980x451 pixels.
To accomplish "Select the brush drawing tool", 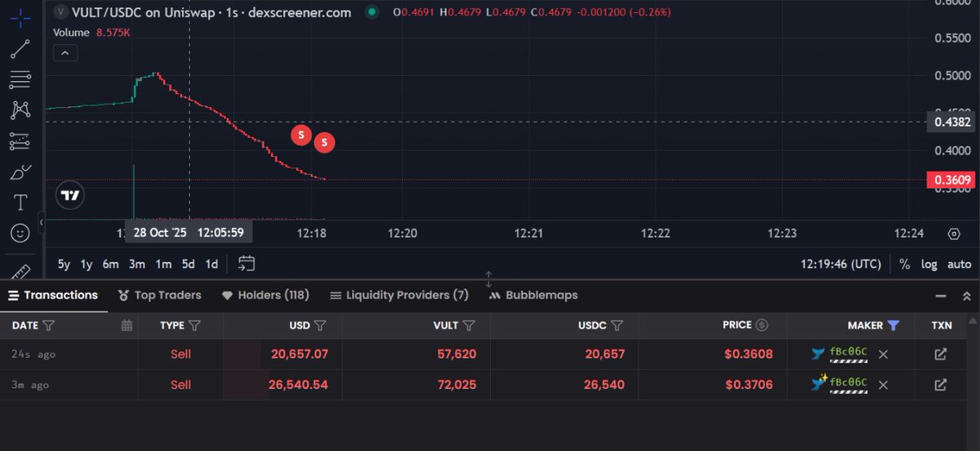I will pyautogui.click(x=20, y=172).
